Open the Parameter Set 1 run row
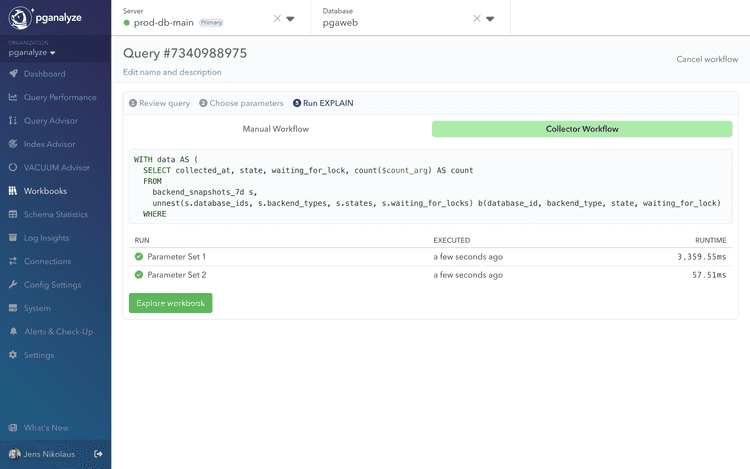Screen dimensions: 750x469 (176, 257)
